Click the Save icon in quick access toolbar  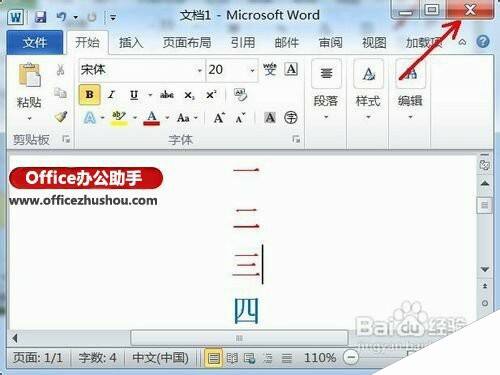40,17
